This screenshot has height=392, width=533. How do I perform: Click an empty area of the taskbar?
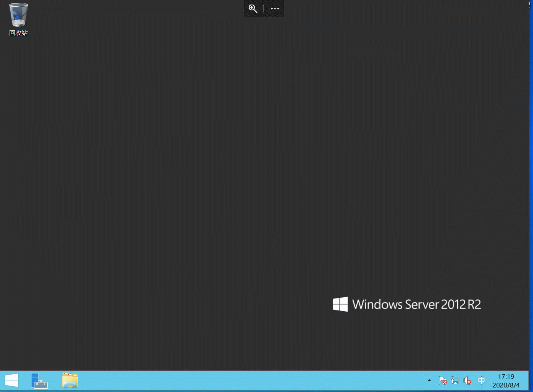[248, 380]
